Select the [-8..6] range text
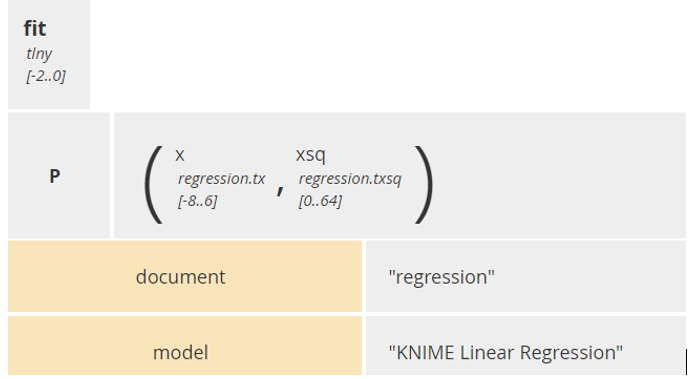The width and height of the screenshot is (699, 379). (197, 201)
